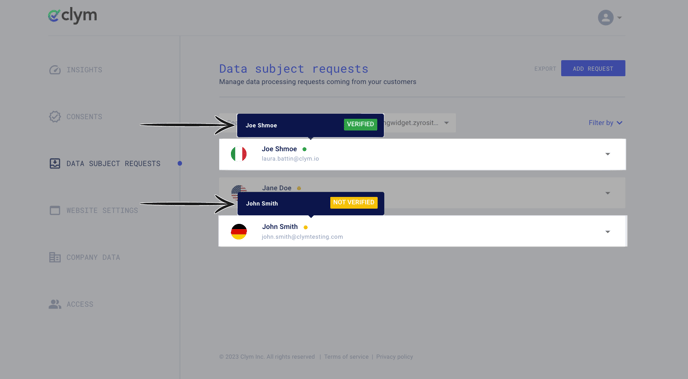Click the Italian flag next to Joe Shmoe
688x379 pixels.
tap(239, 154)
